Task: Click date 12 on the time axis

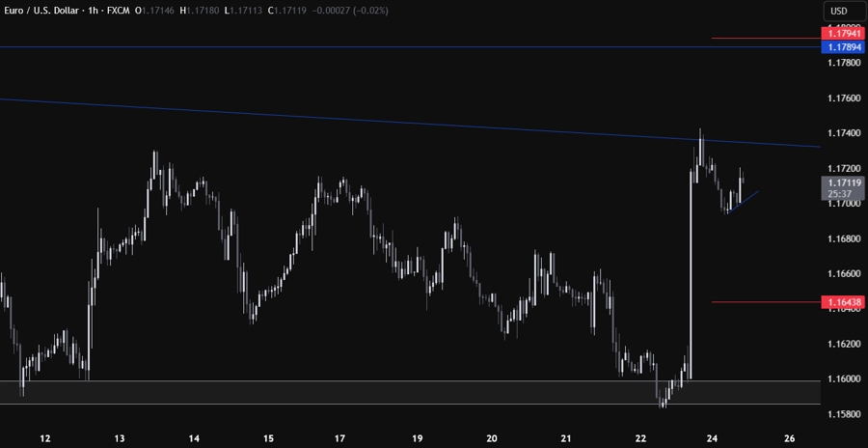Action: [x=45, y=437]
